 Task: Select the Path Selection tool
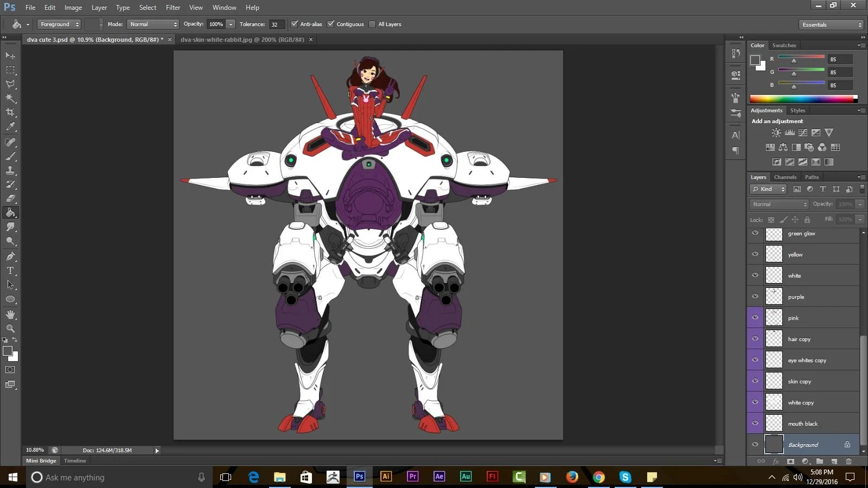coord(10,285)
